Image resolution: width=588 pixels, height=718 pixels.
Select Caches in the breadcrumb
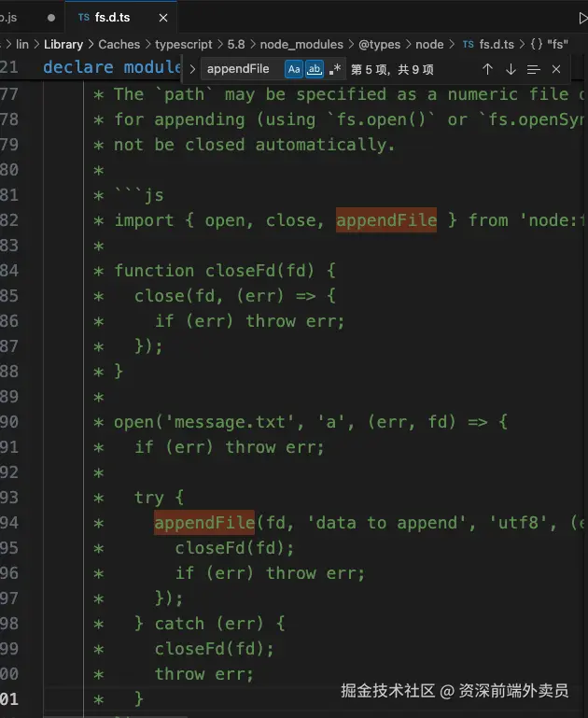pyautogui.click(x=119, y=45)
